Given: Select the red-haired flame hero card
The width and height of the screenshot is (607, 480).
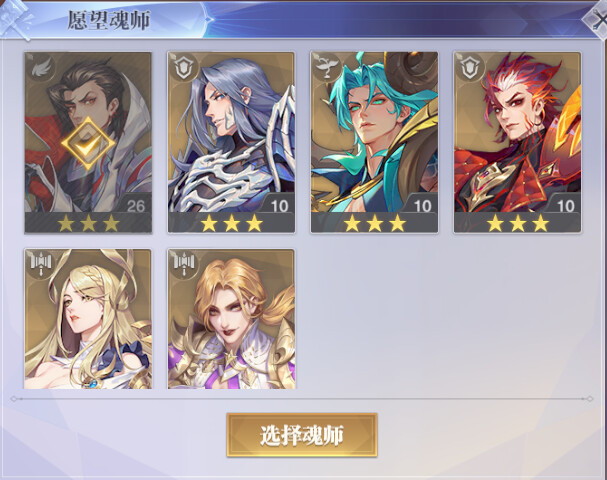Looking at the screenshot, I should tap(518, 142).
